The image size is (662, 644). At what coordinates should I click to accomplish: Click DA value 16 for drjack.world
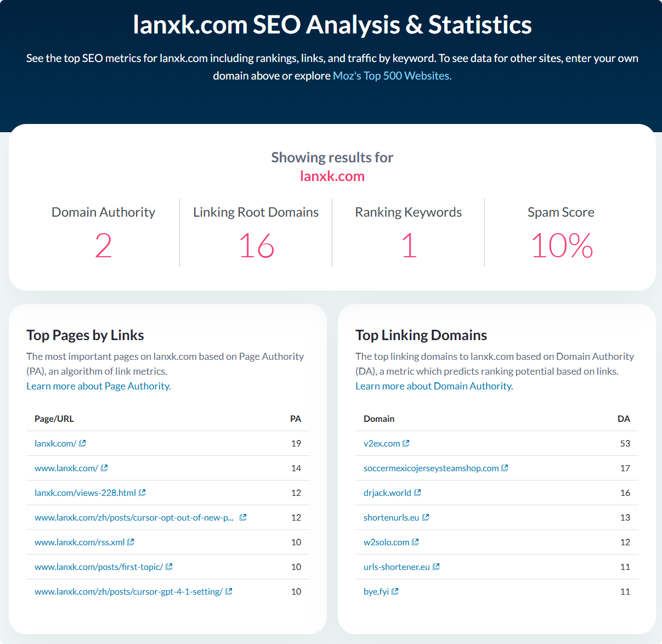coord(625,493)
